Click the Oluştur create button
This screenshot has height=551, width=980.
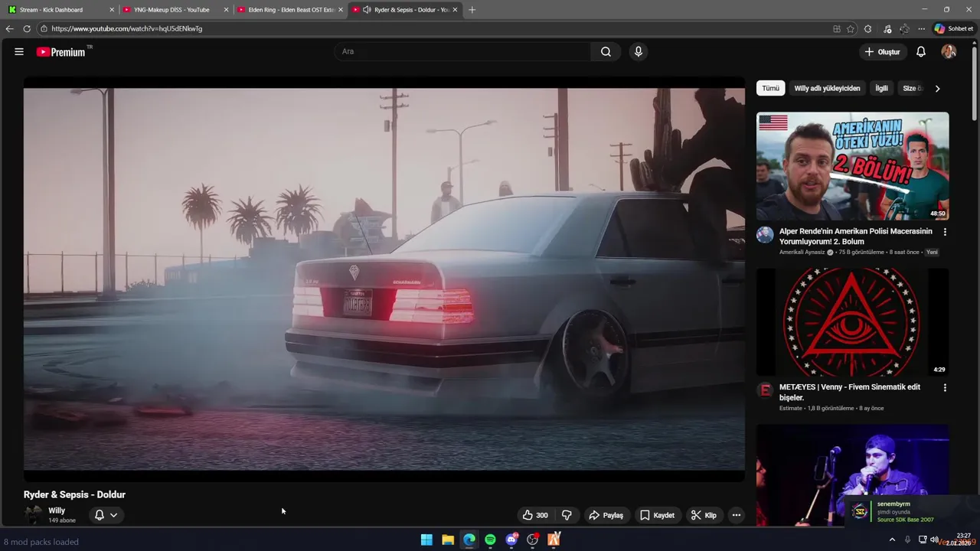click(882, 52)
